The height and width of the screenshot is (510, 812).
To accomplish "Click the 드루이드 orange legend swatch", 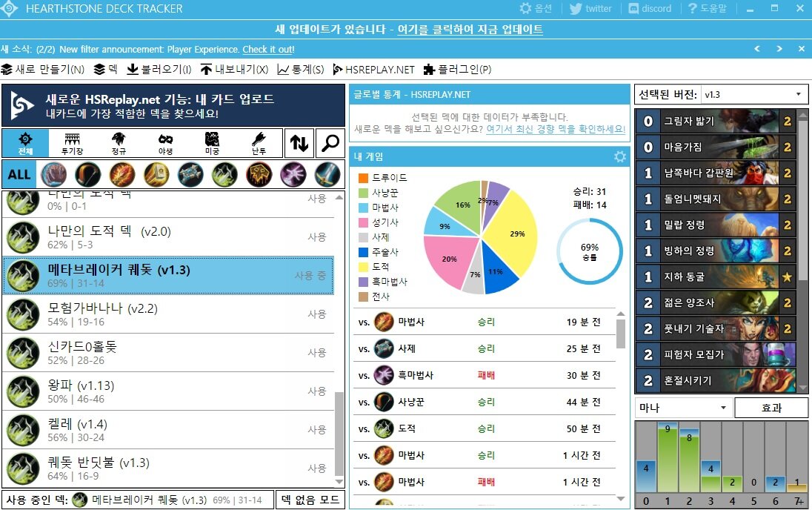I will [364, 178].
